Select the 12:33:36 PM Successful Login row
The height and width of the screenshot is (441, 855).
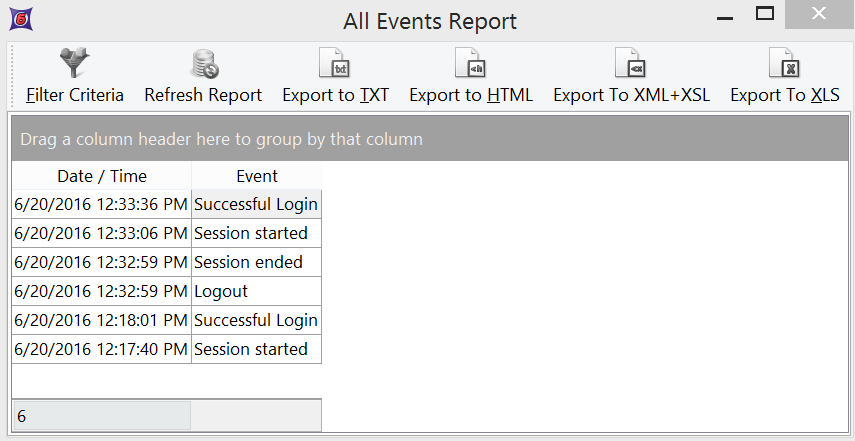coord(256,205)
